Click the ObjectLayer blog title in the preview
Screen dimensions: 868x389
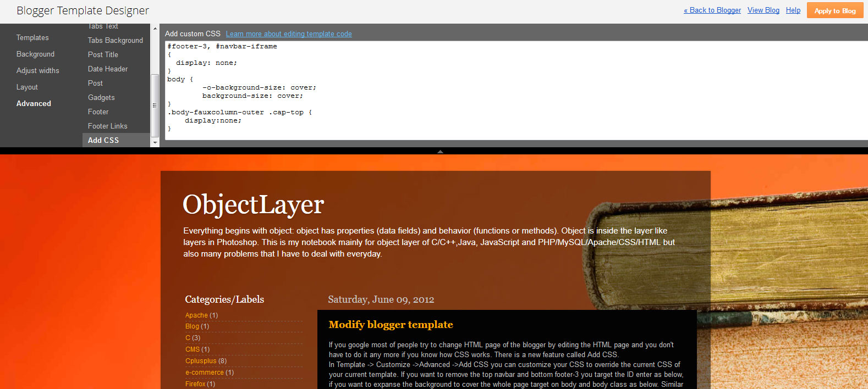[254, 204]
